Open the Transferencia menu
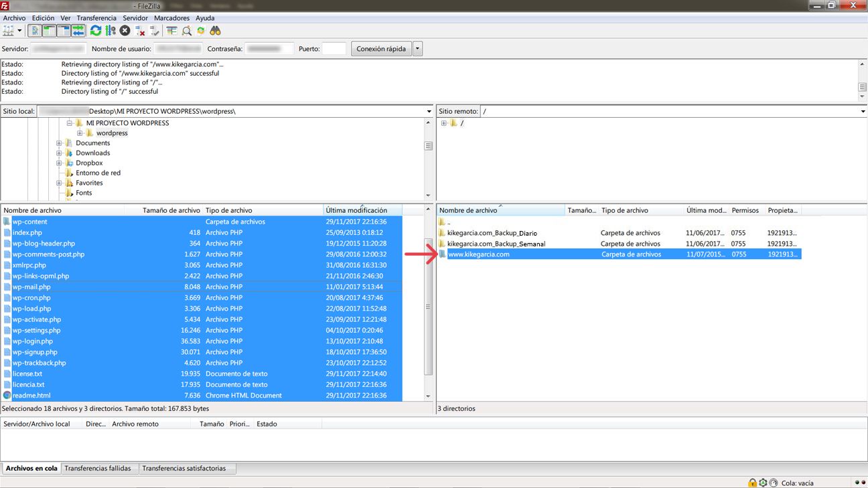This screenshot has height=488, width=868. (96, 18)
